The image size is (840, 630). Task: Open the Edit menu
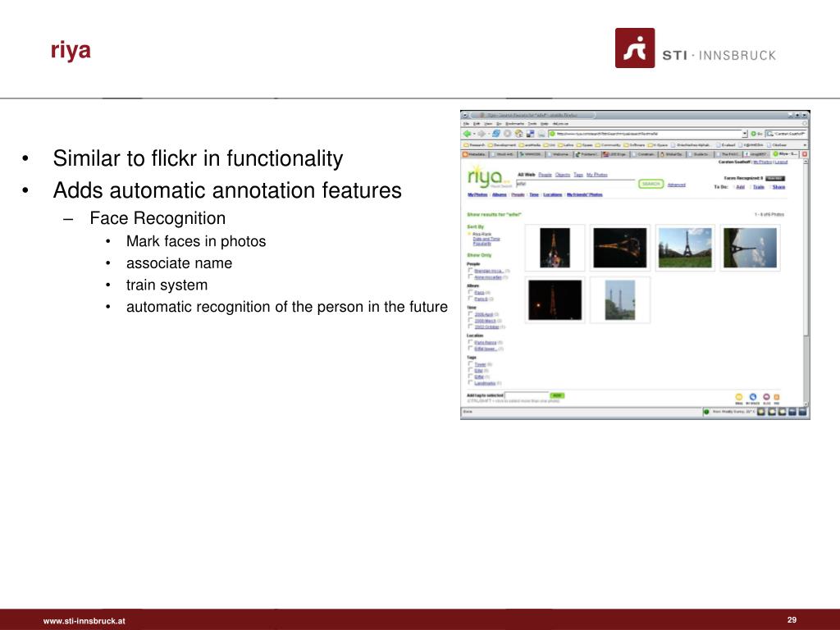[477, 124]
